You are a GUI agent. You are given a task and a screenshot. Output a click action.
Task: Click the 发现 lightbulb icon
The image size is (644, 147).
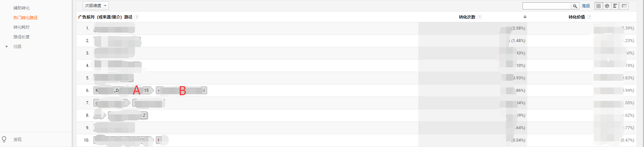(x=4, y=139)
